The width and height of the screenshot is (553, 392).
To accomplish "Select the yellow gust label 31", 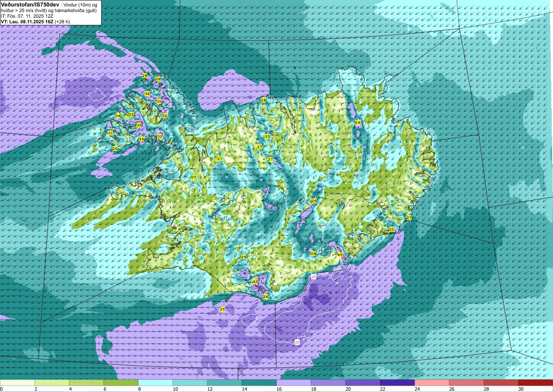I will (110, 133).
